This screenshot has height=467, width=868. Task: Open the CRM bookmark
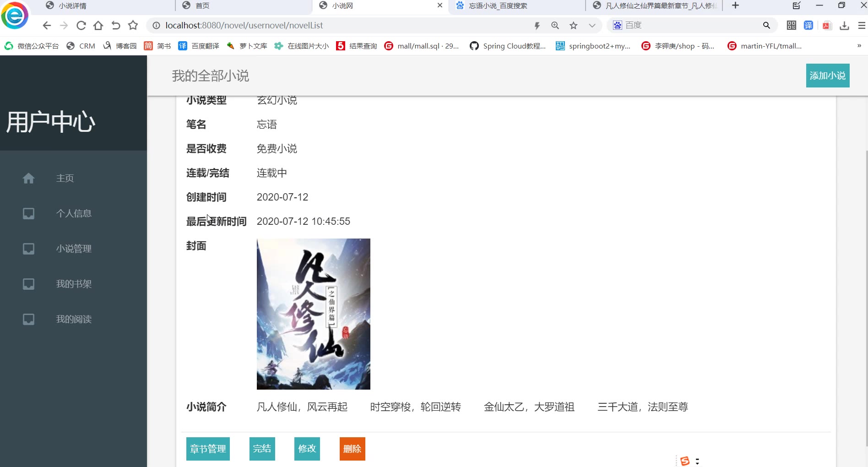click(81, 46)
